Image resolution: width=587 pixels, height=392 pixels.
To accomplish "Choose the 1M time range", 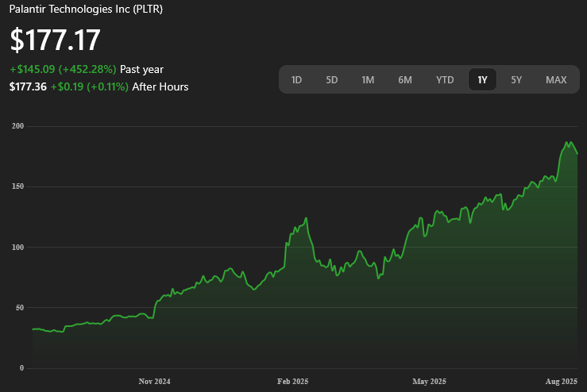I will [x=368, y=79].
